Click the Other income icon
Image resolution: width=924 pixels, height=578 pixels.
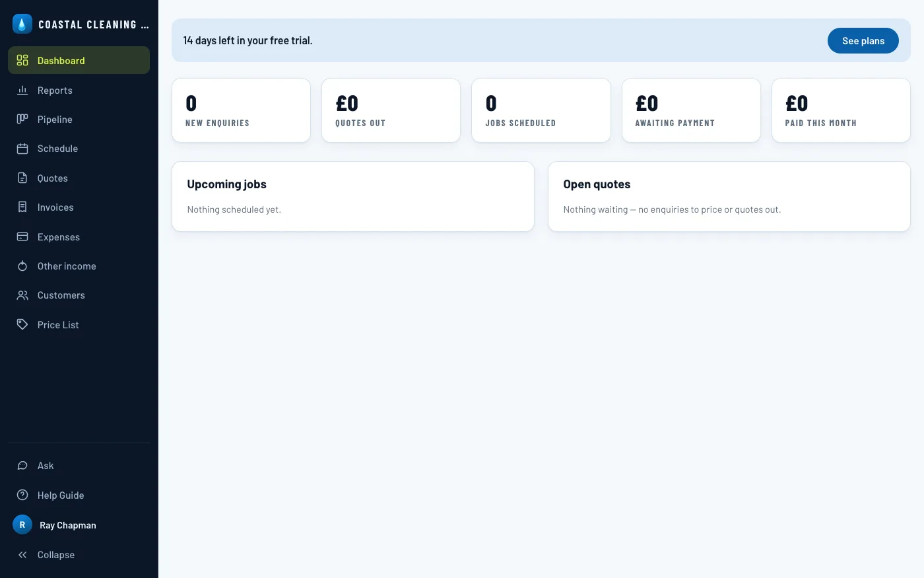pos(22,266)
